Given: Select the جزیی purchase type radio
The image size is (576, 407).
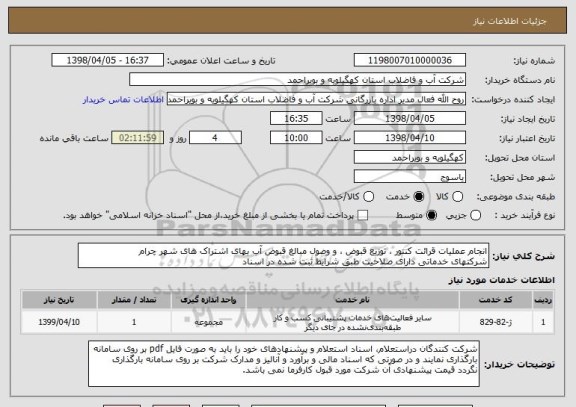Looking at the screenshot, I should pyautogui.click(x=475, y=216).
